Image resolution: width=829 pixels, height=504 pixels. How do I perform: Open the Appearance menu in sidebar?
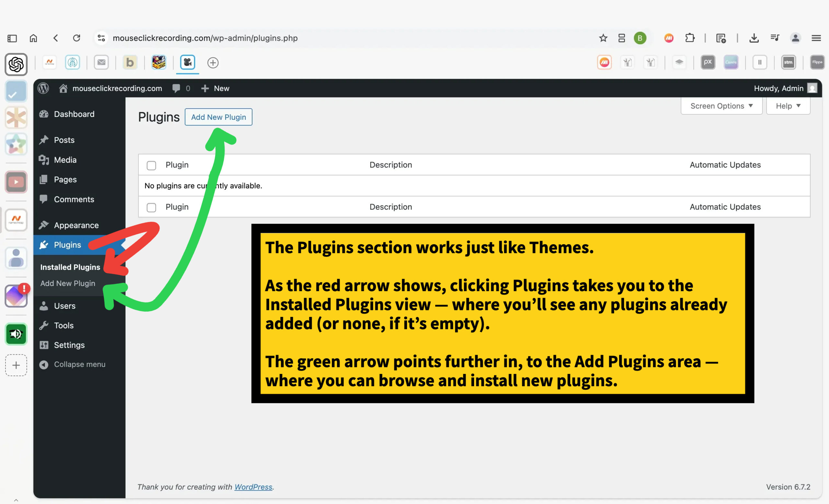(x=76, y=225)
